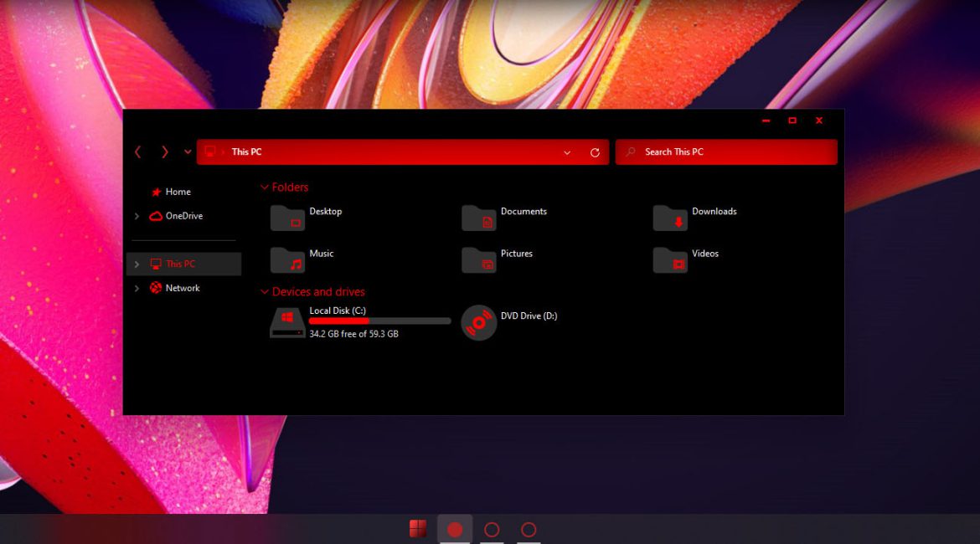Collapse the Devices and drives group

tap(265, 292)
